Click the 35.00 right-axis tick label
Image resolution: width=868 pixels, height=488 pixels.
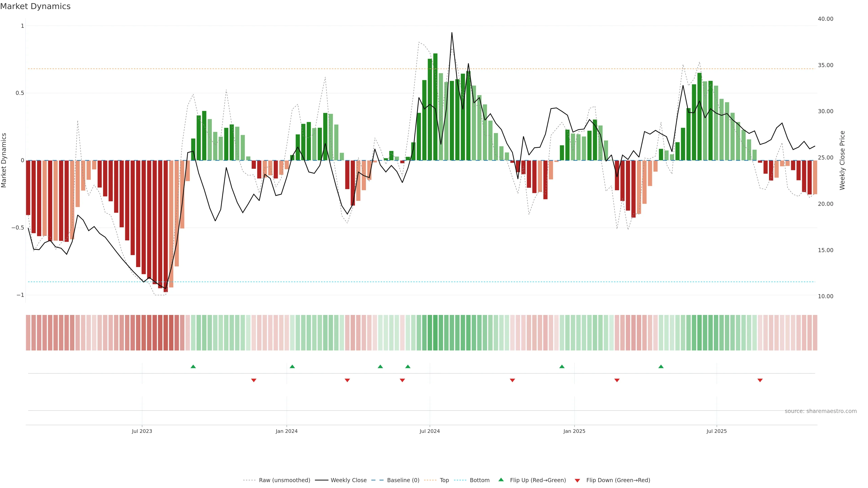click(825, 65)
